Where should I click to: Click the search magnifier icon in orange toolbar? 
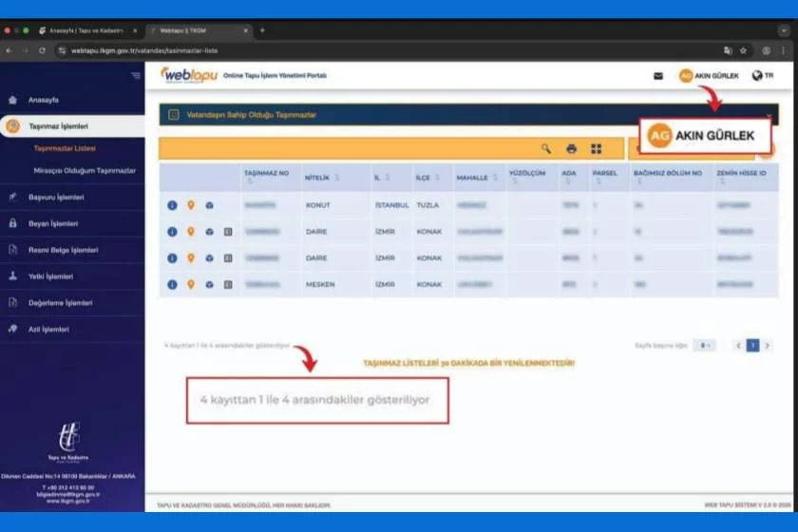[x=546, y=149]
